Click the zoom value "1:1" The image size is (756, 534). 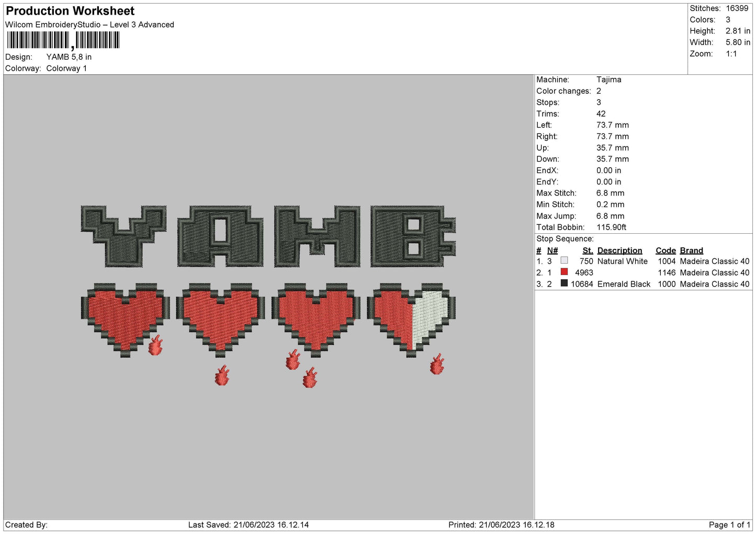click(x=731, y=54)
